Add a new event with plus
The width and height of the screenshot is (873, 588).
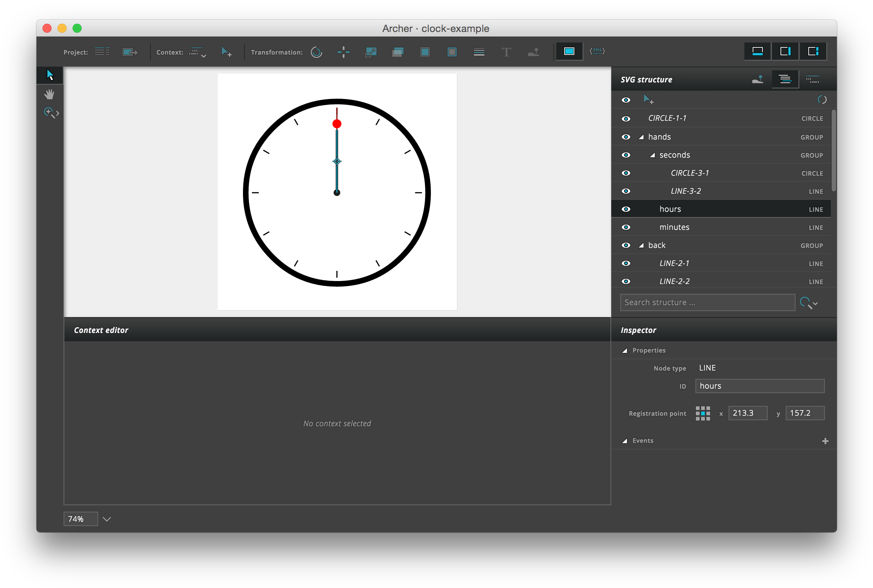[x=825, y=441]
